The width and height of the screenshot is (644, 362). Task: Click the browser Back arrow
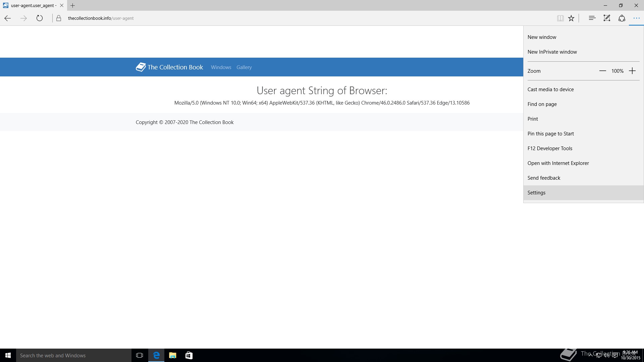click(x=8, y=18)
